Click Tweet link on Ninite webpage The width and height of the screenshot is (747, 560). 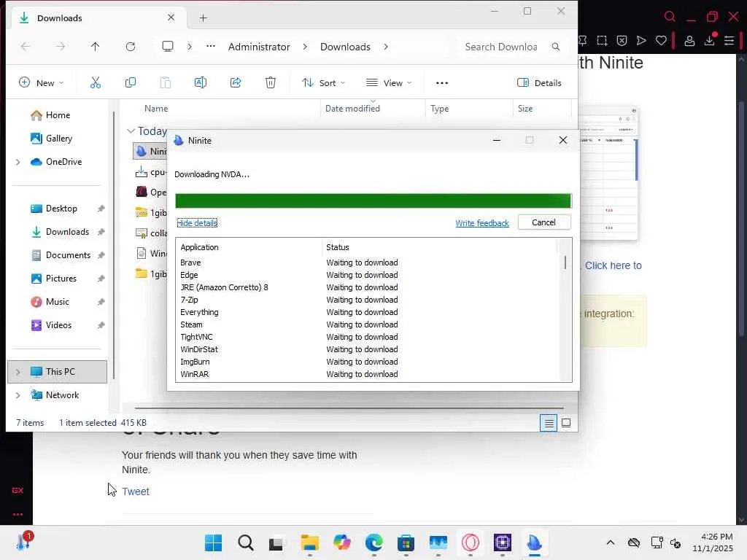tap(136, 491)
